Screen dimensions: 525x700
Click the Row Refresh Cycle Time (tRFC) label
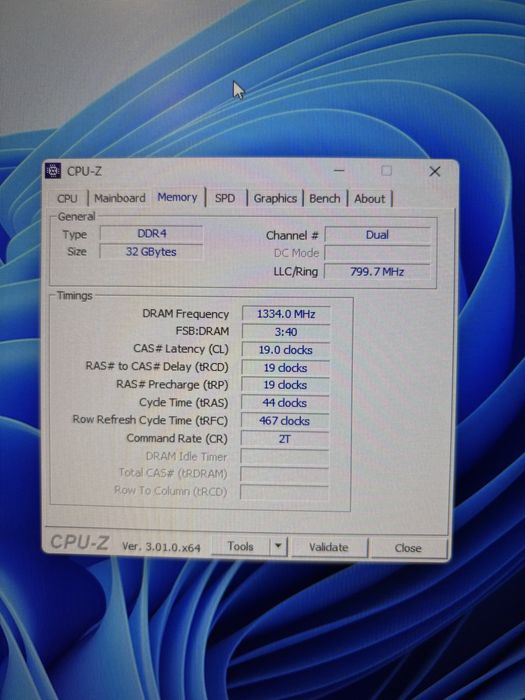click(x=150, y=420)
